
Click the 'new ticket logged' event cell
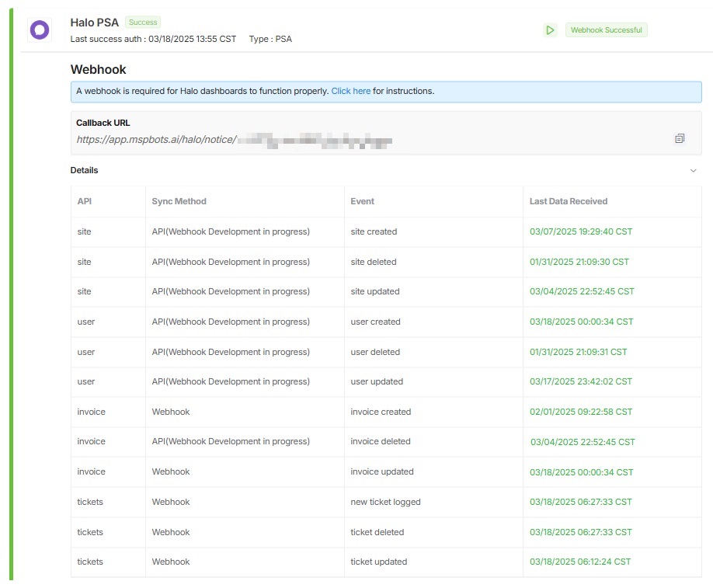[x=385, y=502]
